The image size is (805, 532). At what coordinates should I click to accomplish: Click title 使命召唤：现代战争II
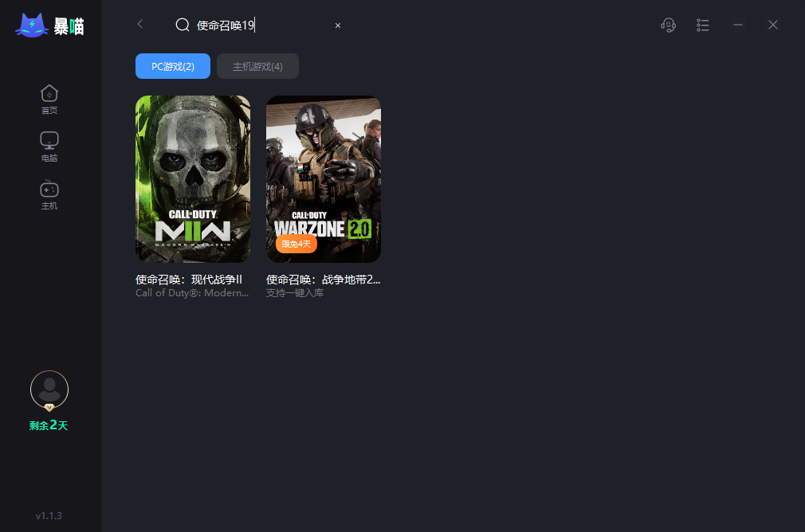click(x=189, y=280)
